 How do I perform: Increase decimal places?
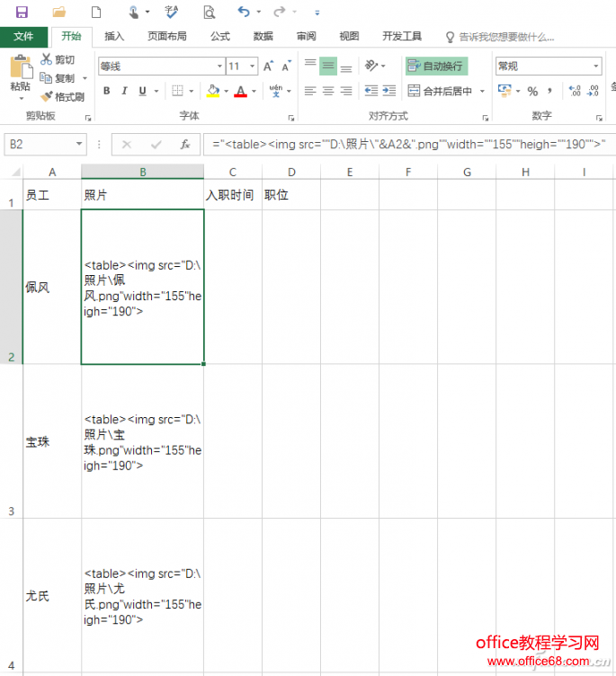(575, 91)
